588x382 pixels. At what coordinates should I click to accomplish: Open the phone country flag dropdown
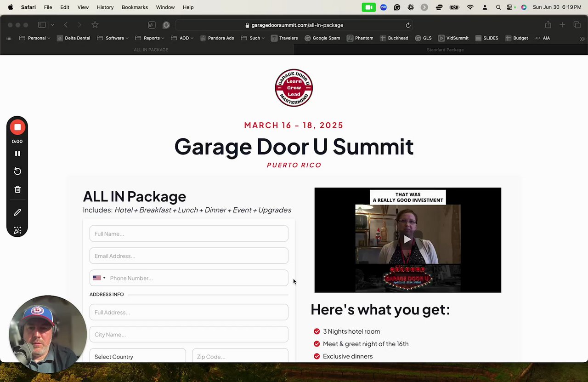[x=99, y=278]
